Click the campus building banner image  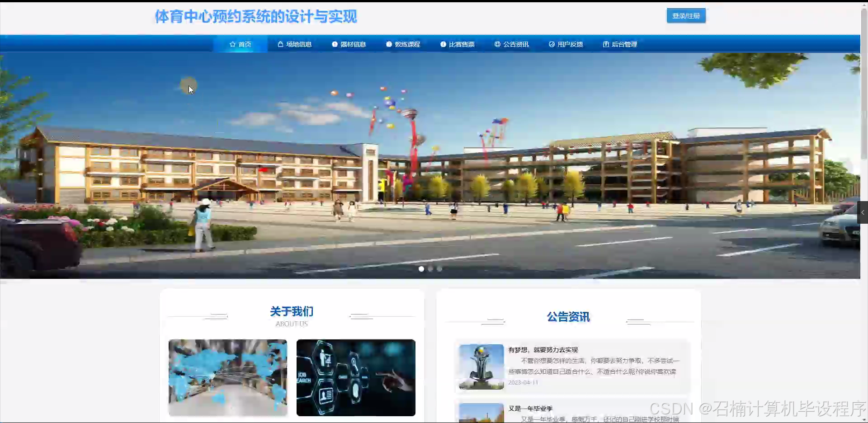point(430,165)
